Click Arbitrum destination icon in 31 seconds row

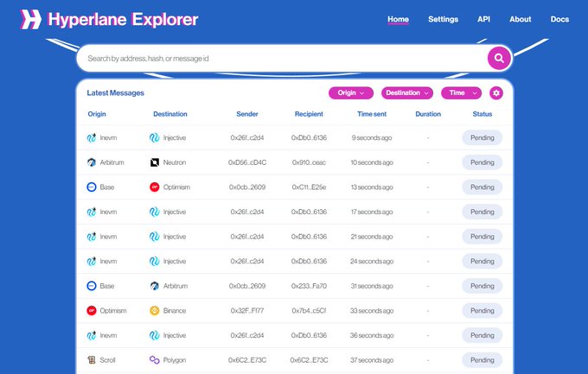click(x=155, y=286)
